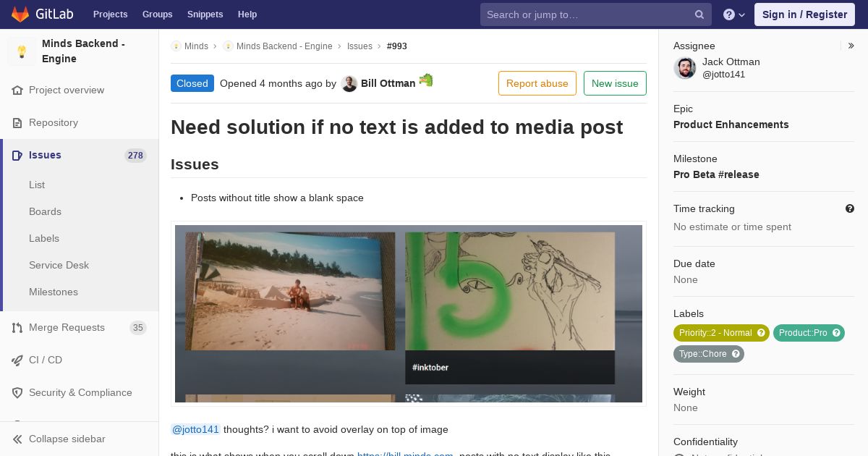Click the New issue button
This screenshot has height=456, width=868.
(x=615, y=83)
